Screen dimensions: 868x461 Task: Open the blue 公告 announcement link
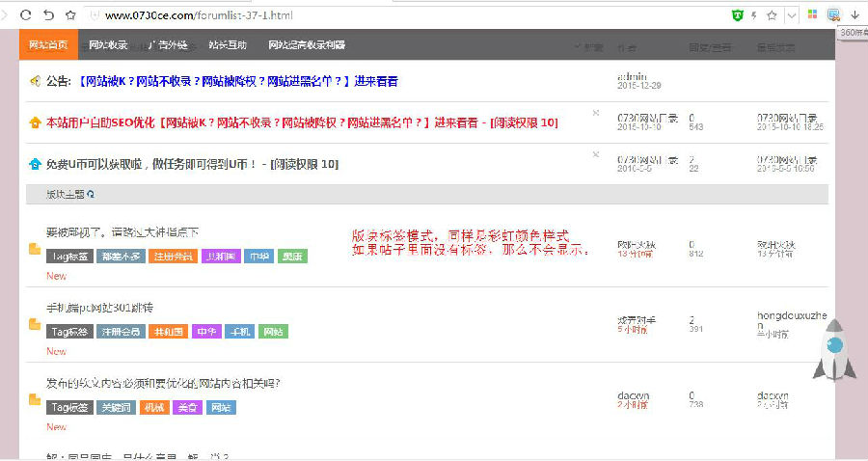(x=238, y=81)
